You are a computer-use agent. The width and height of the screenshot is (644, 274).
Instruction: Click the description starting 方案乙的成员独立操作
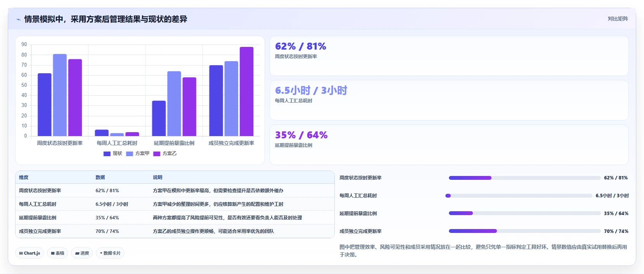[213, 231]
